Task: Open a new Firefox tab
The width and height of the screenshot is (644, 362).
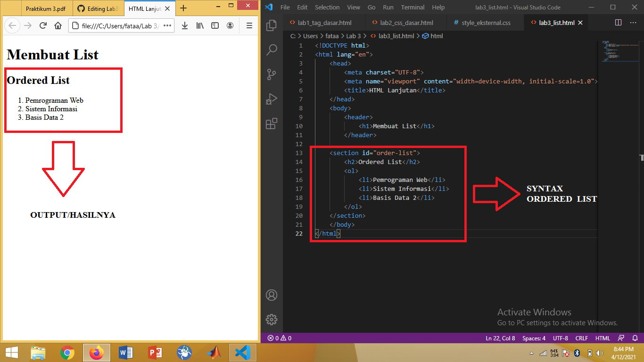Action: [x=183, y=8]
